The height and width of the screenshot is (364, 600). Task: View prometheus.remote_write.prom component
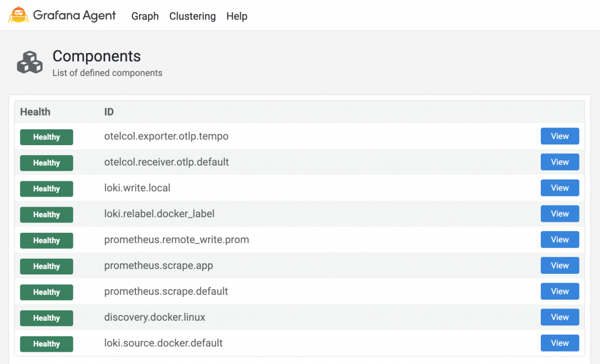[560, 239]
